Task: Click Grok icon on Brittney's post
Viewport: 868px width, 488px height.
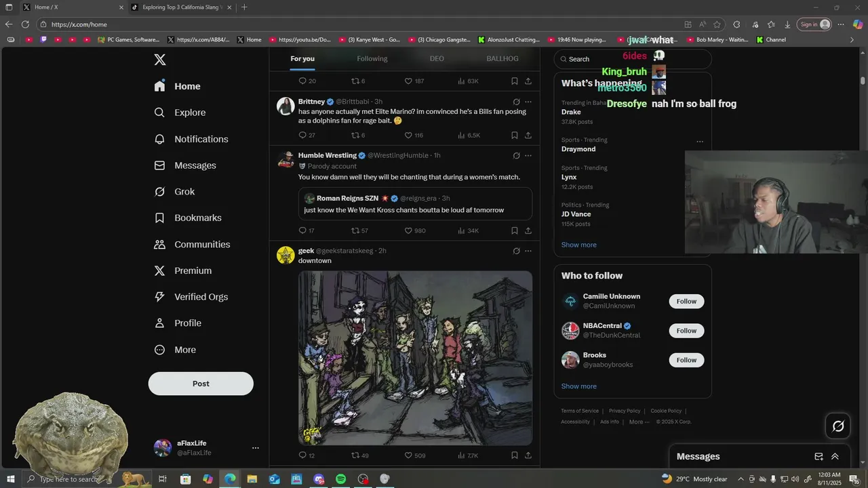Action: coord(516,102)
